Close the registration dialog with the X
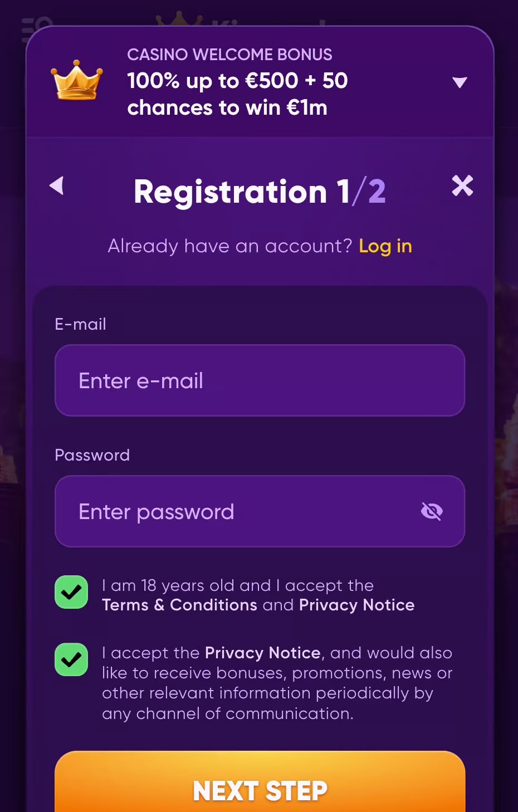Viewport: 518px width, 812px height. 462,185
